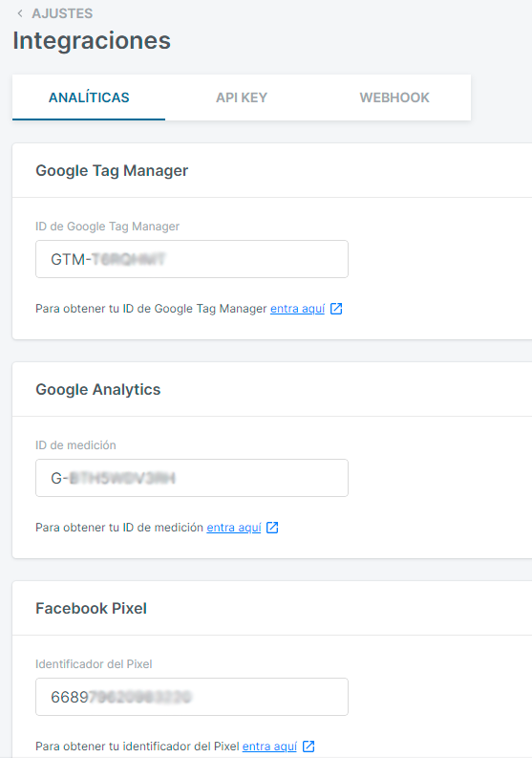
Task: Open the WEBHOOK tab
Action: click(394, 97)
